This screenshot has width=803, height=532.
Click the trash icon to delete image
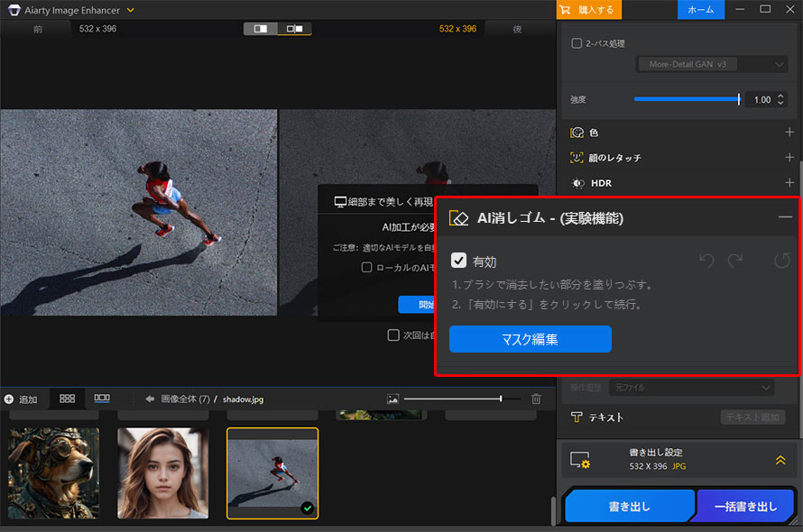(x=536, y=398)
